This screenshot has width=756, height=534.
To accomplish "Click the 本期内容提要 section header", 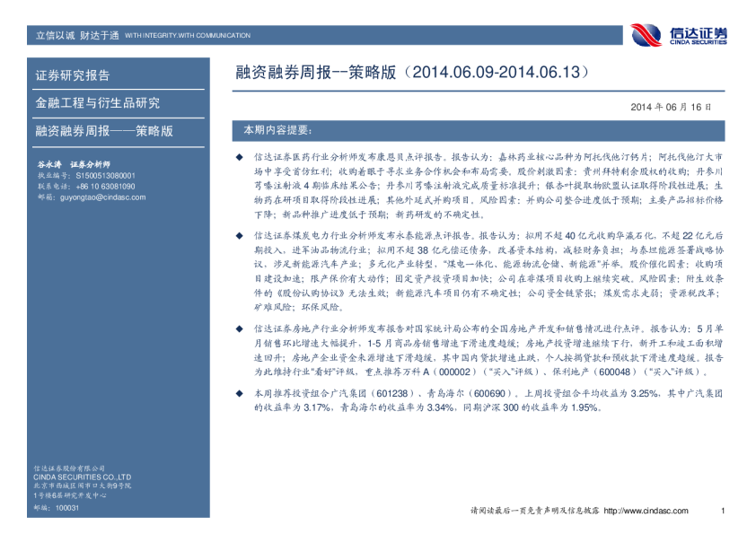I will (x=277, y=131).
